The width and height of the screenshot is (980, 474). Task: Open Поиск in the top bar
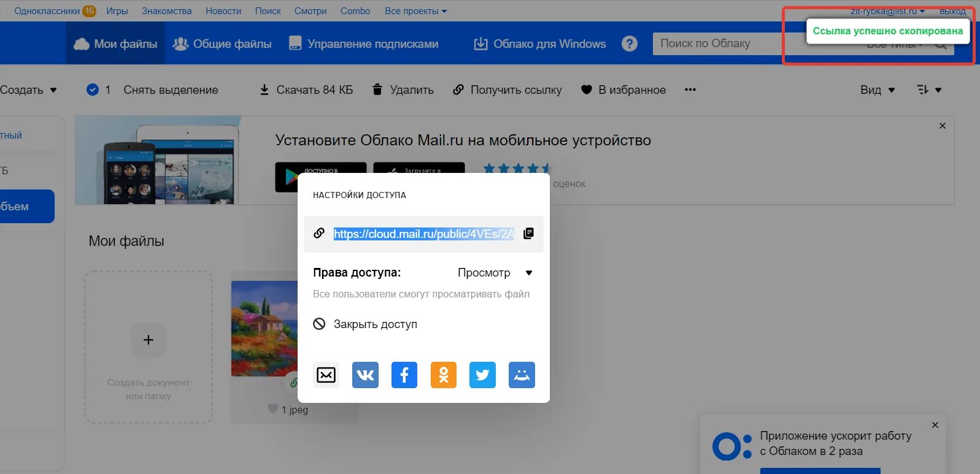pyautogui.click(x=268, y=11)
